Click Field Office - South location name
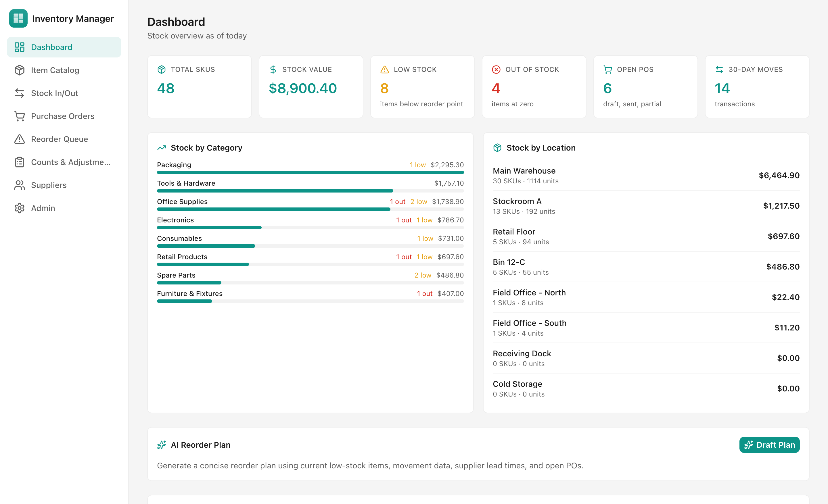This screenshot has height=504, width=828. point(530,323)
